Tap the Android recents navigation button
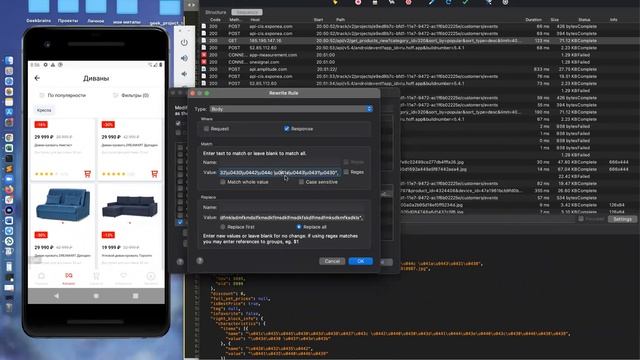The image size is (640, 360). click(x=136, y=296)
